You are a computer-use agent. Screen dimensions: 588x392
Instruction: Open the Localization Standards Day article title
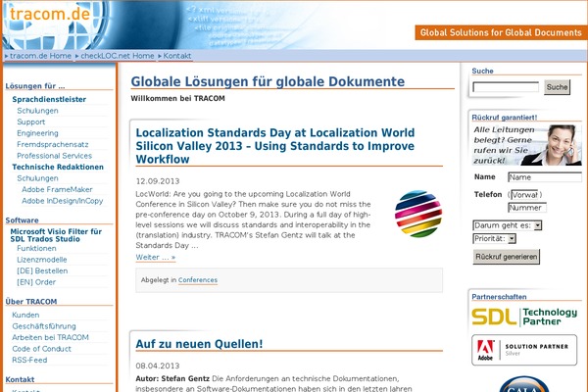(x=274, y=146)
